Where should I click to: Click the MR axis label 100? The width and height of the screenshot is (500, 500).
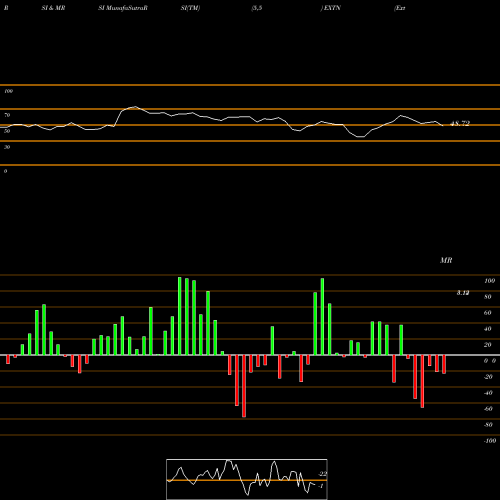tap(490, 281)
